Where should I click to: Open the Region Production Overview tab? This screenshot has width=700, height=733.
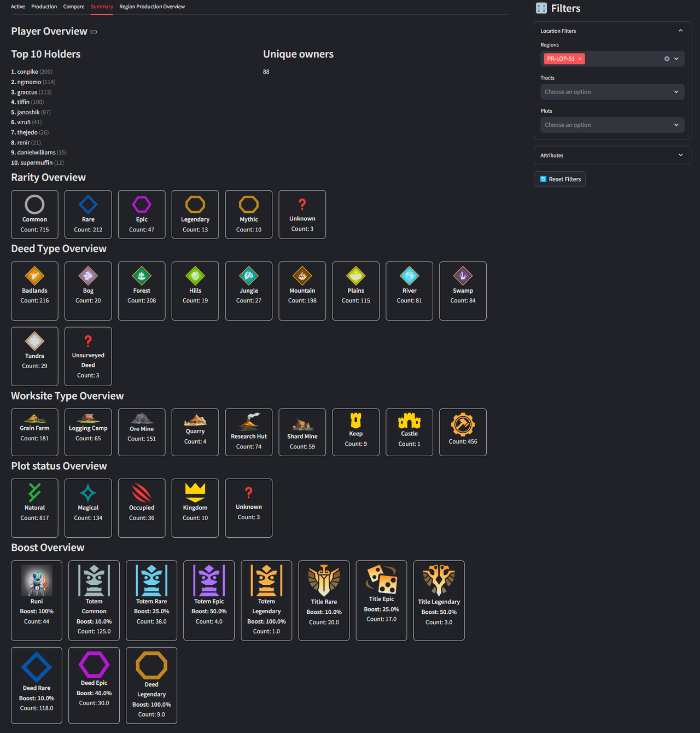(x=152, y=7)
